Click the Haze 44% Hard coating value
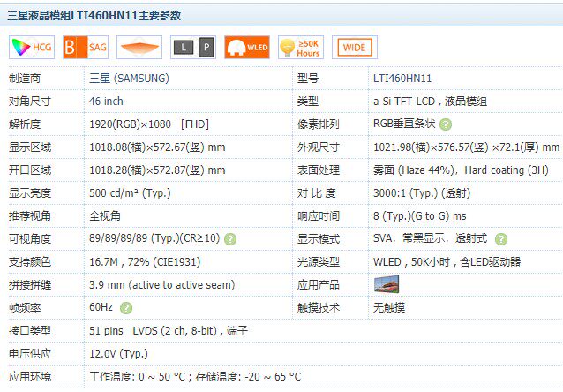This screenshot has height=392, width=563. (461, 170)
